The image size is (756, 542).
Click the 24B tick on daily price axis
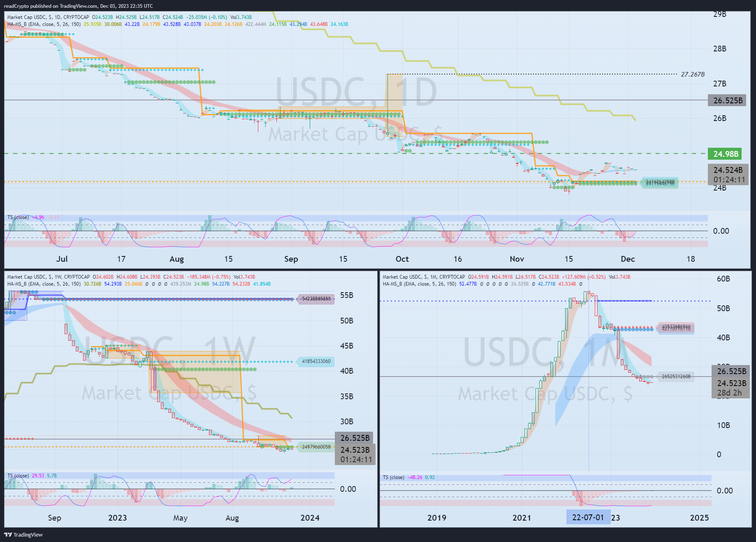point(720,188)
